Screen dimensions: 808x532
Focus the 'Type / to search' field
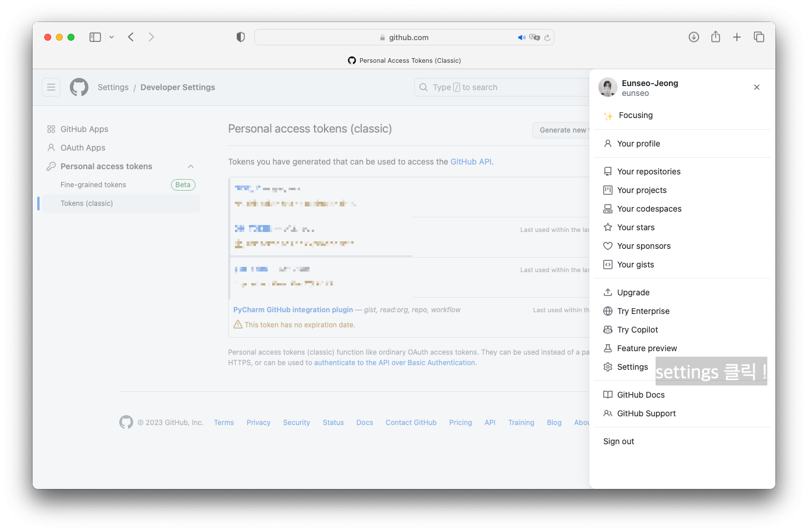click(501, 87)
